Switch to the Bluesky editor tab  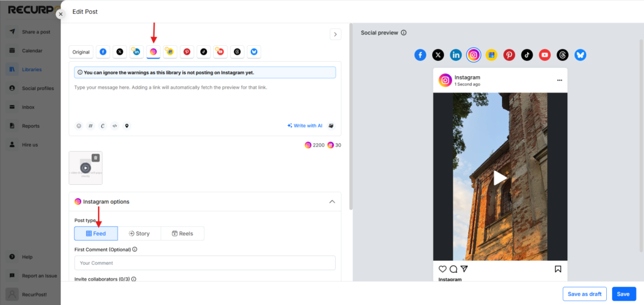pos(254,52)
